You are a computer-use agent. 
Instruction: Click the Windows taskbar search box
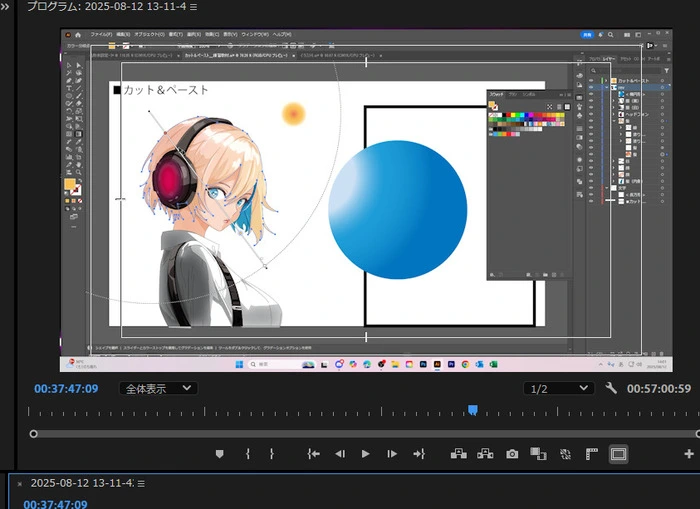[x=282, y=364]
